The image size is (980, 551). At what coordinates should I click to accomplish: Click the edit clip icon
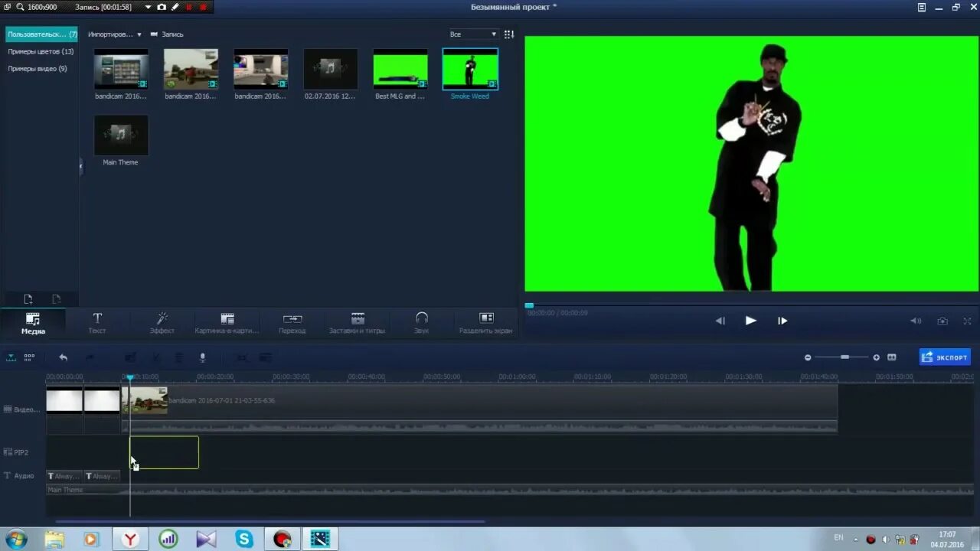[131, 357]
